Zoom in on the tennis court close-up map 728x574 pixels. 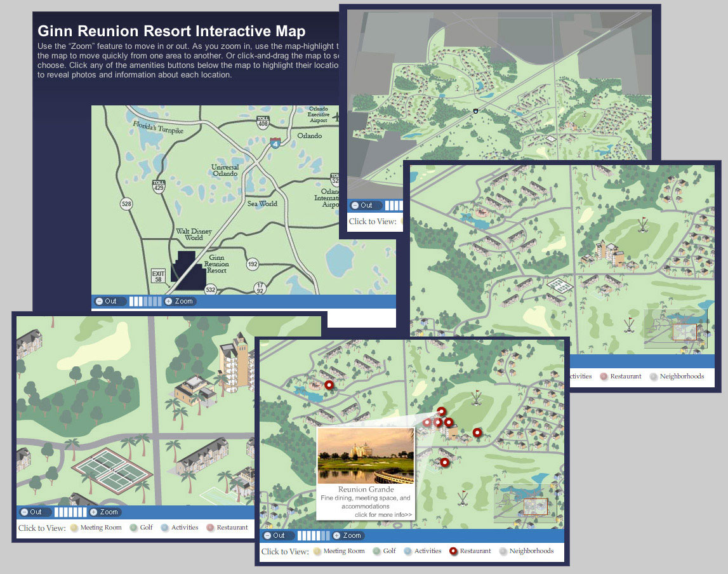104,512
